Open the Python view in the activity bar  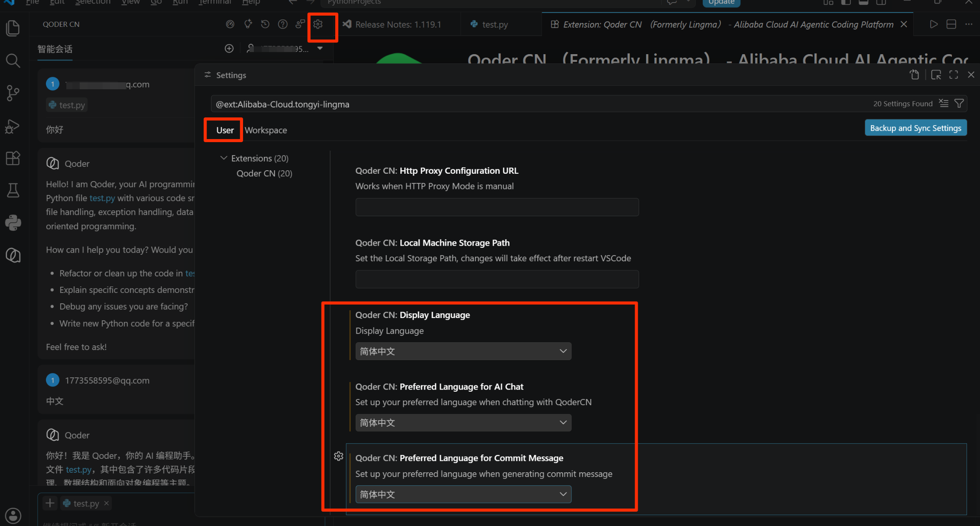(13, 223)
